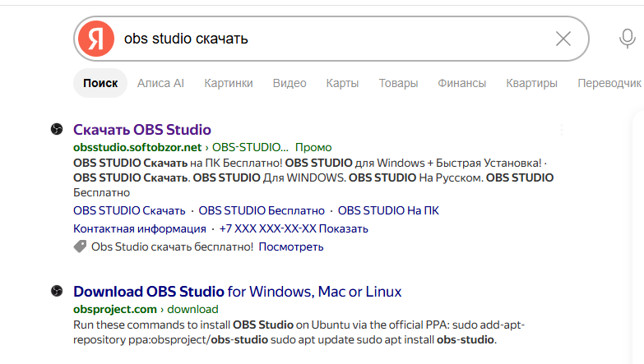The image size is (644, 364).
Task: Click the OBS-STUDIO... breadcrumb path link
Action: (x=250, y=147)
